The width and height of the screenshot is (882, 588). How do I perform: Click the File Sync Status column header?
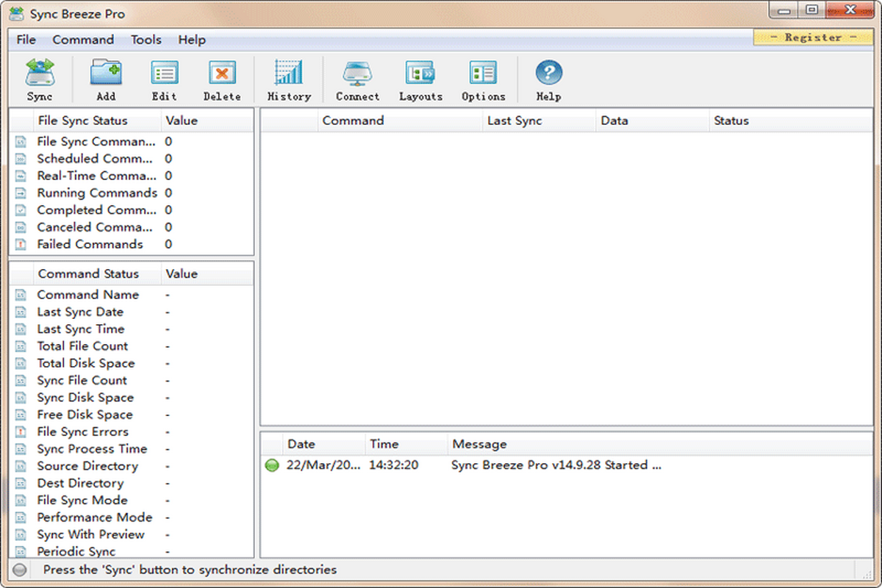coord(97,121)
